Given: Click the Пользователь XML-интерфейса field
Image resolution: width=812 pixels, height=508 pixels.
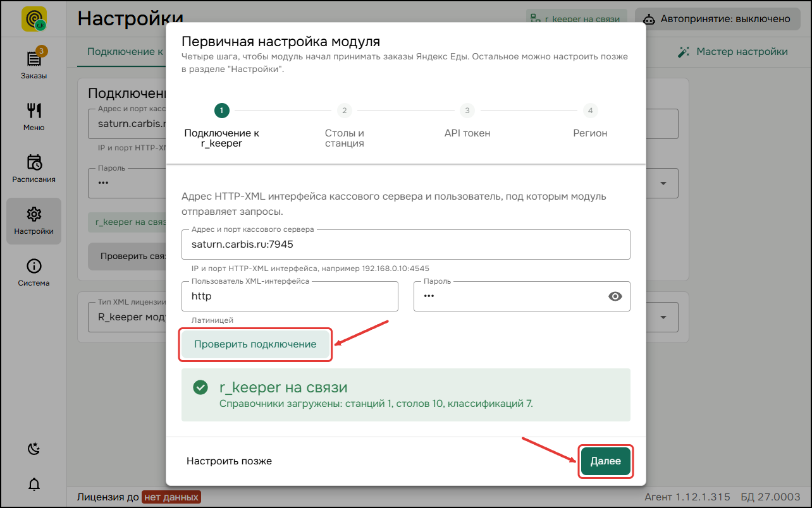Looking at the screenshot, I should (x=290, y=296).
